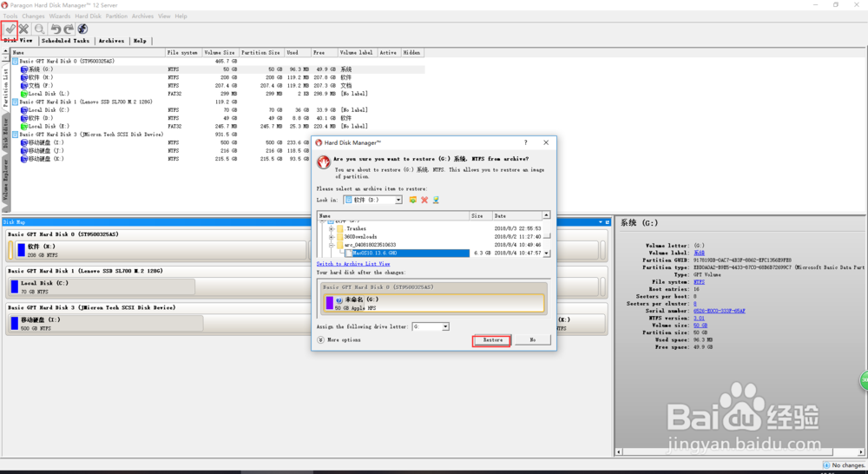Image resolution: width=868 pixels, height=474 pixels.
Task: Sort archive list by Date column
Action: pos(517,216)
